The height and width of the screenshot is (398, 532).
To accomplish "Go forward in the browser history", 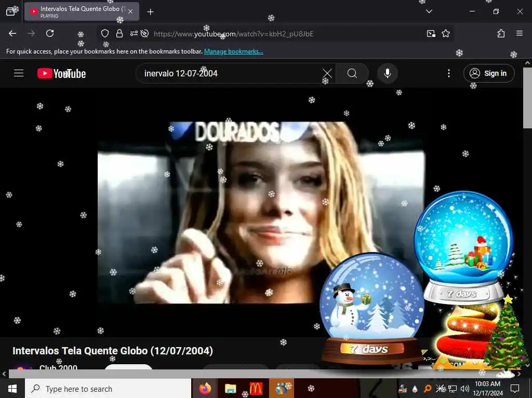I will coord(31,33).
